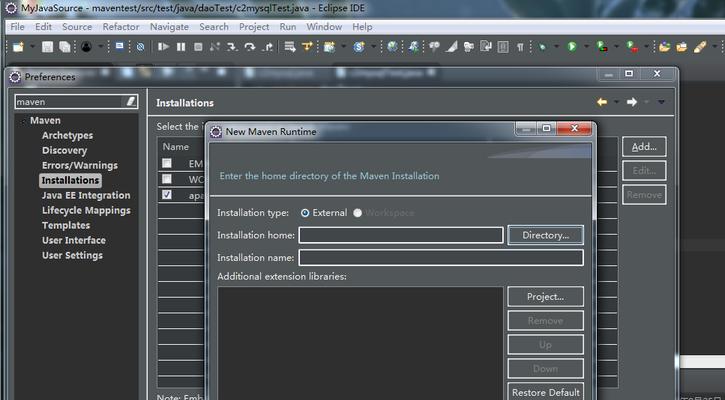Toggle the Use Step Filters icon
725x400 pixels.
tap(307, 47)
